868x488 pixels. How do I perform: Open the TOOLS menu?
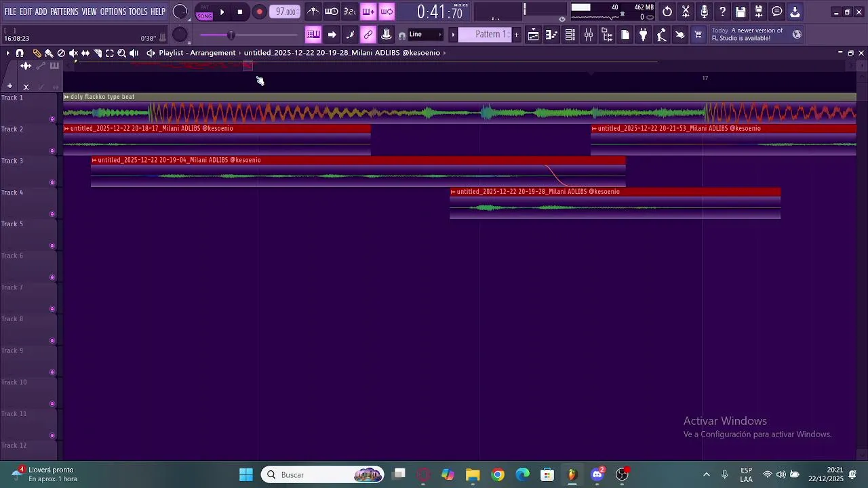tap(138, 12)
